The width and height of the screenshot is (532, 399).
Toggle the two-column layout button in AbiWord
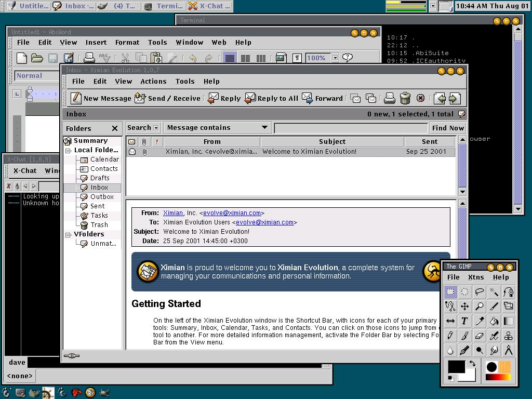coord(246,58)
